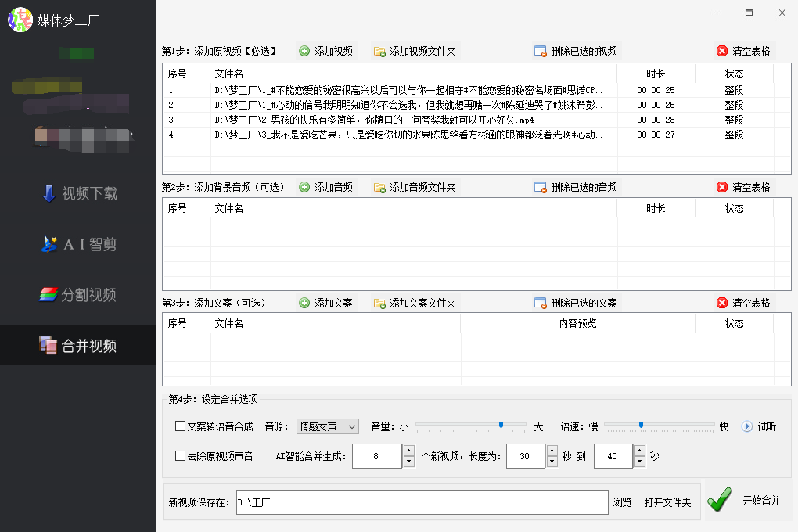Screen dimensions: 798x532
Task: Click the AI智剪 wizard icon
Action: pyautogui.click(x=49, y=244)
